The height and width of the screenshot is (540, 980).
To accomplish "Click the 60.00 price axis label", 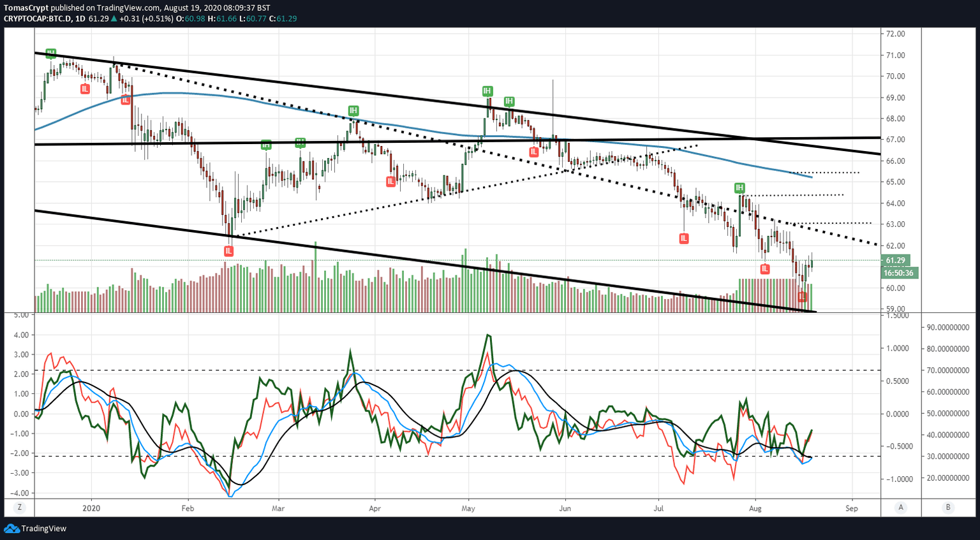I will pos(896,288).
